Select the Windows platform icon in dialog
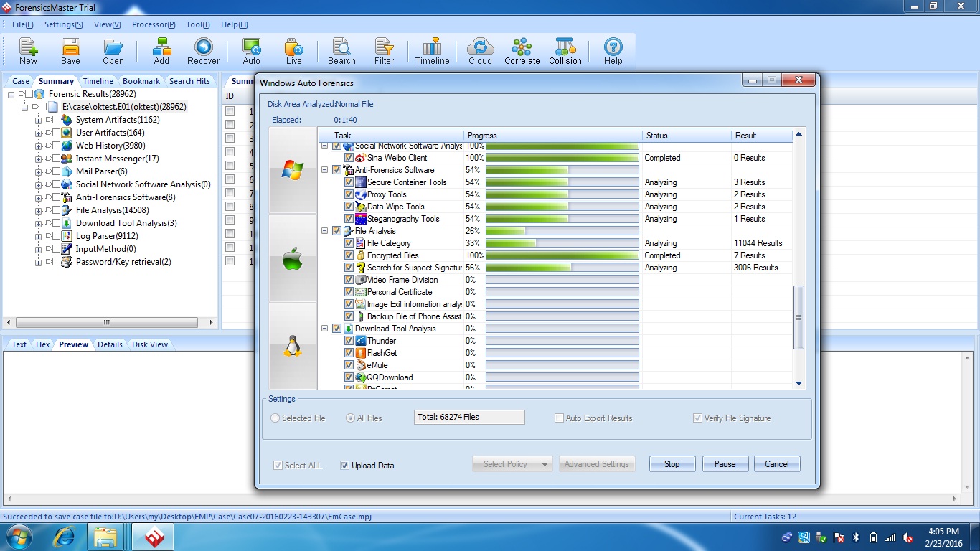Screen dimensions: 980x551 coord(293,170)
